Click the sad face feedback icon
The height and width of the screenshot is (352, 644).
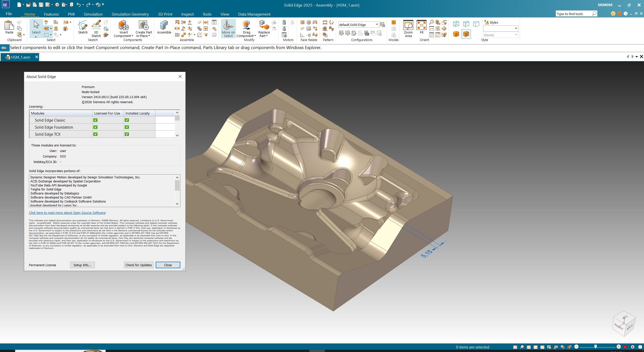[619, 14]
